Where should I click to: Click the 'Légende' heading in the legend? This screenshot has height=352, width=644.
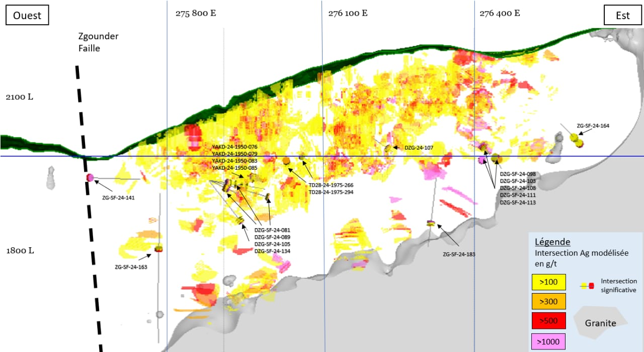(552, 242)
